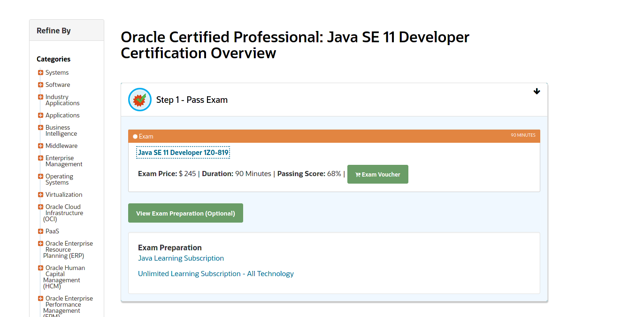Viewport: 644px width, 317px height.
Task: Select Oracle Cloud Infrastructure (OCI) category
Action: [63, 213]
